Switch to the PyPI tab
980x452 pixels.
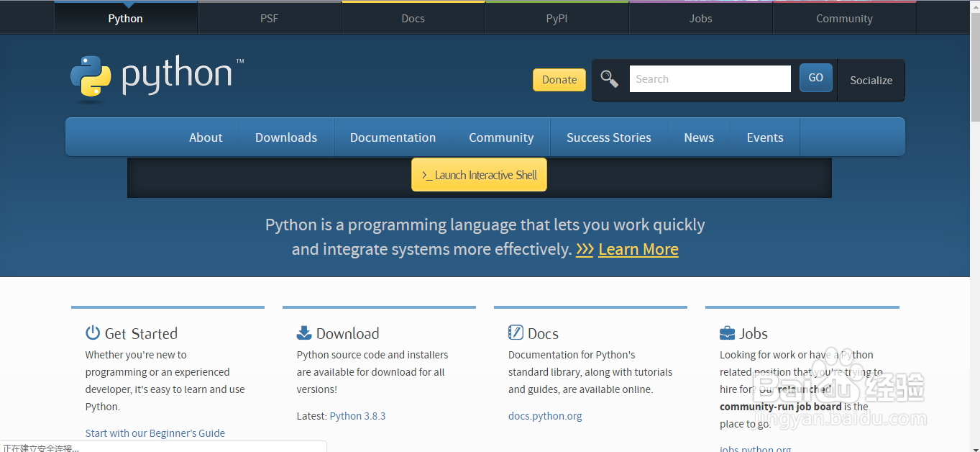(x=557, y=17)
